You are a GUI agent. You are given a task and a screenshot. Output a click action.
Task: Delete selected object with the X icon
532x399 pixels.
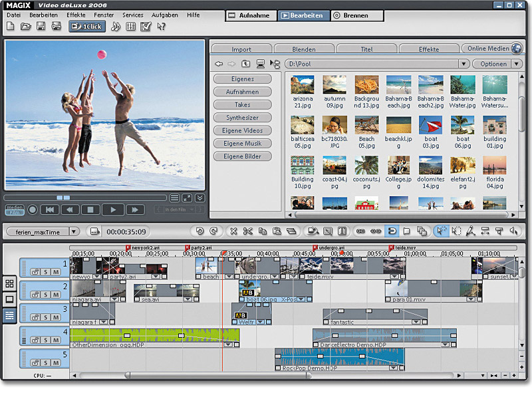(x=233, y=231)
